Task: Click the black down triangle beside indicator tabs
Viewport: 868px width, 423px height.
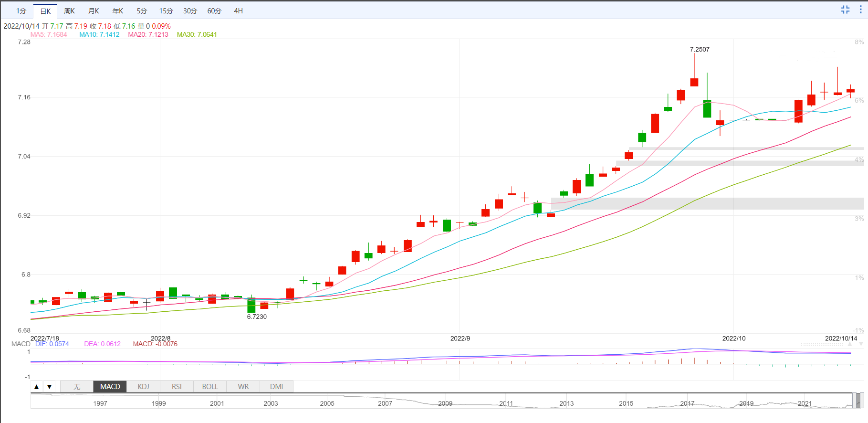Action: (49, 387)
